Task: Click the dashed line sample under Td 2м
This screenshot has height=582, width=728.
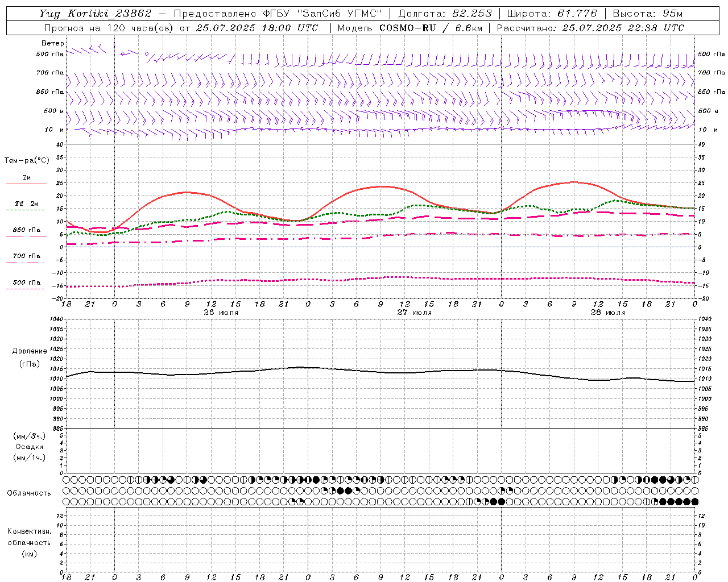Action: coord(26,210)
